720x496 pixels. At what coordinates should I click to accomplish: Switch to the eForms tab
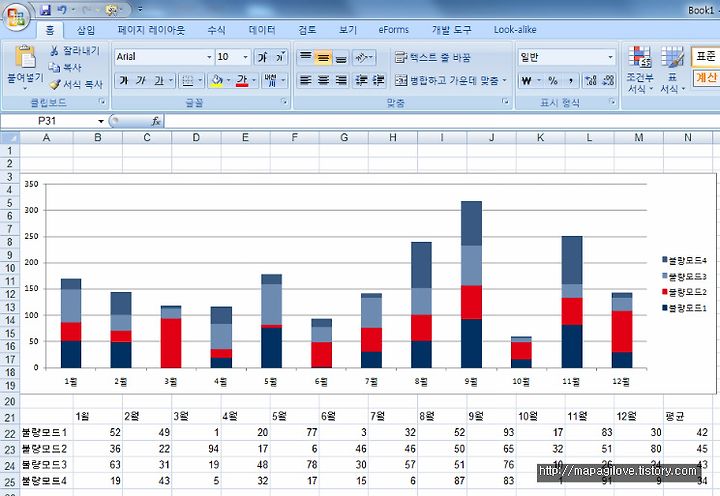pyautogui.click(x=394, y=30)
